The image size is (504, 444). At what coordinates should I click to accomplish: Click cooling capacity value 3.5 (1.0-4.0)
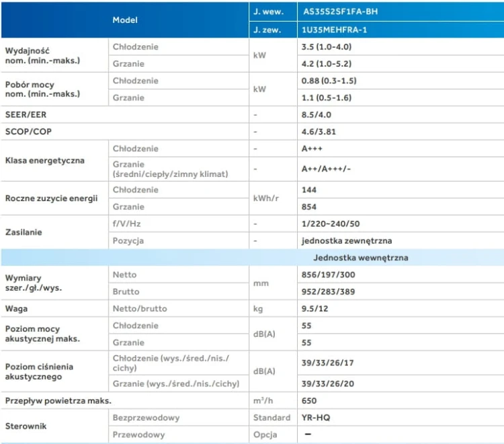[327, 47]
